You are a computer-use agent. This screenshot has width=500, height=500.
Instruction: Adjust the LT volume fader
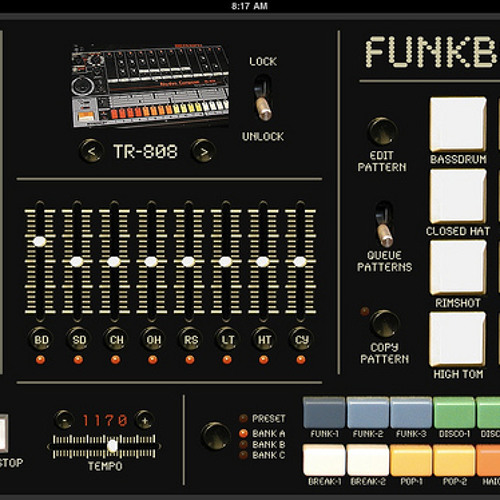coord(225,262)
